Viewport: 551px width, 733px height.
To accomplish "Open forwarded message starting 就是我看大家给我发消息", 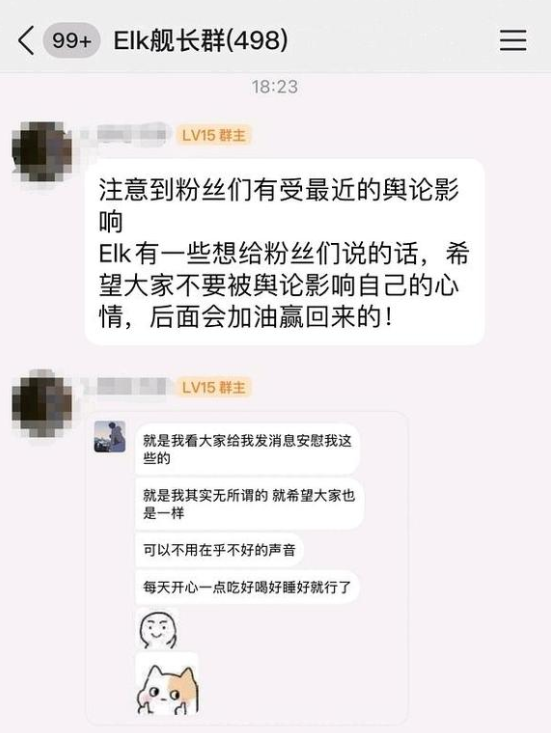I will [247, 449].
